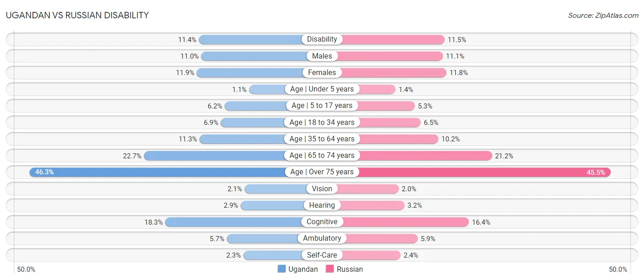Click the Vision category label
The image size is (644, 280).
click(x=322, y=188)
